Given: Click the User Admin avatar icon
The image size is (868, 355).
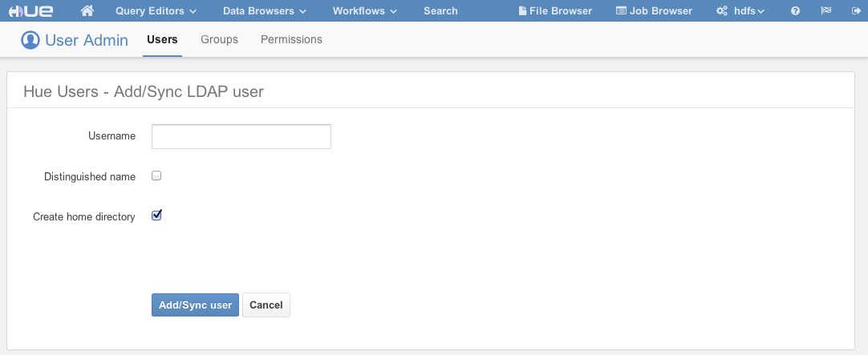Looking at the screenshot, I should pyautogui.click(x=30, y=40).
